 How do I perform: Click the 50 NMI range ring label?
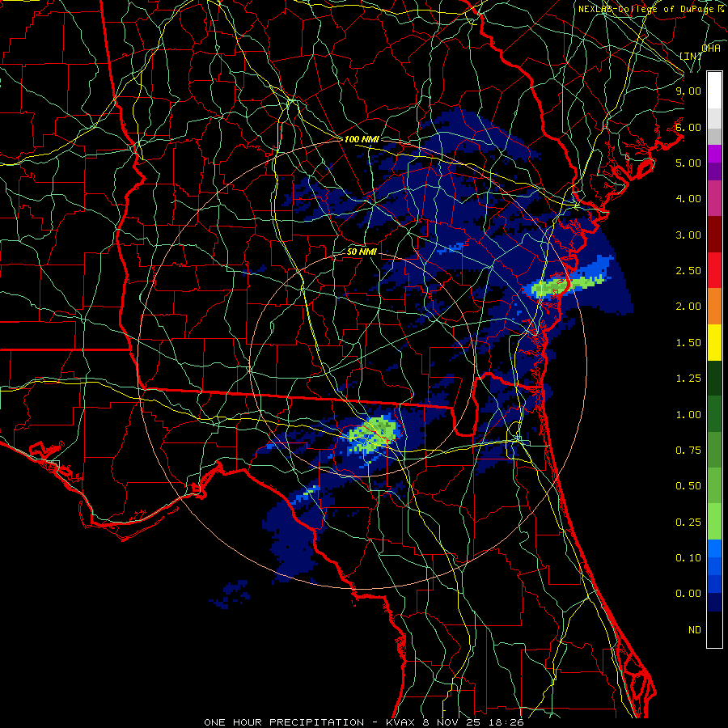point(362,252)
